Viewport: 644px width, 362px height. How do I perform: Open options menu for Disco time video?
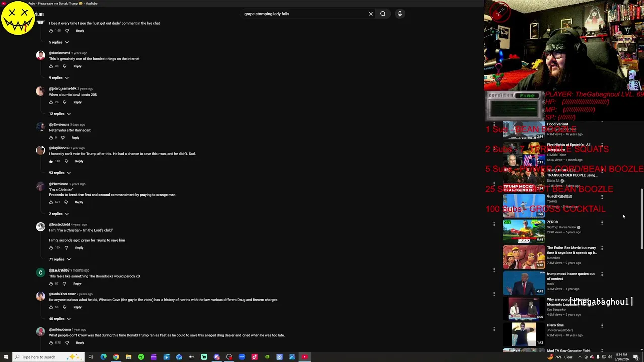pyautogui.click(x=602, y=326)
